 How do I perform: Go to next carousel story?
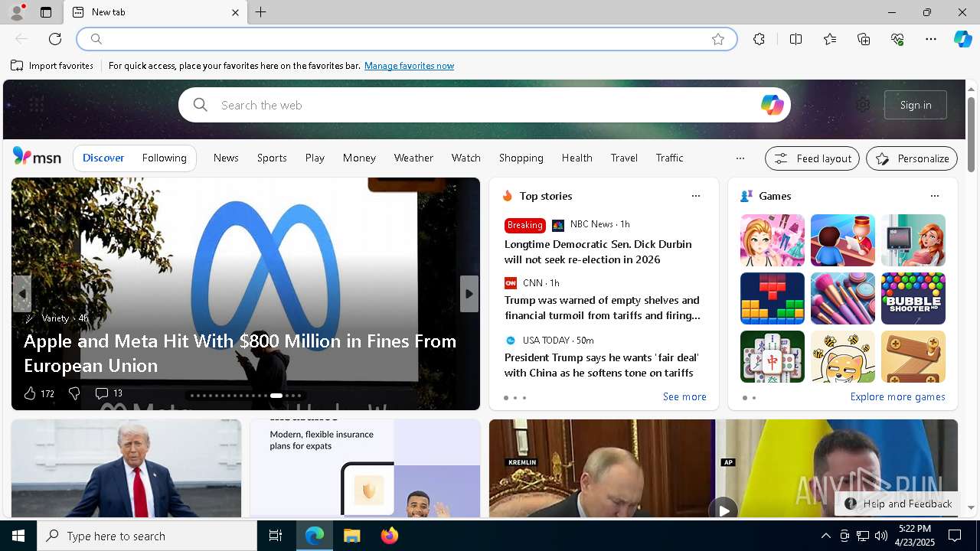(x=469, y=294)
